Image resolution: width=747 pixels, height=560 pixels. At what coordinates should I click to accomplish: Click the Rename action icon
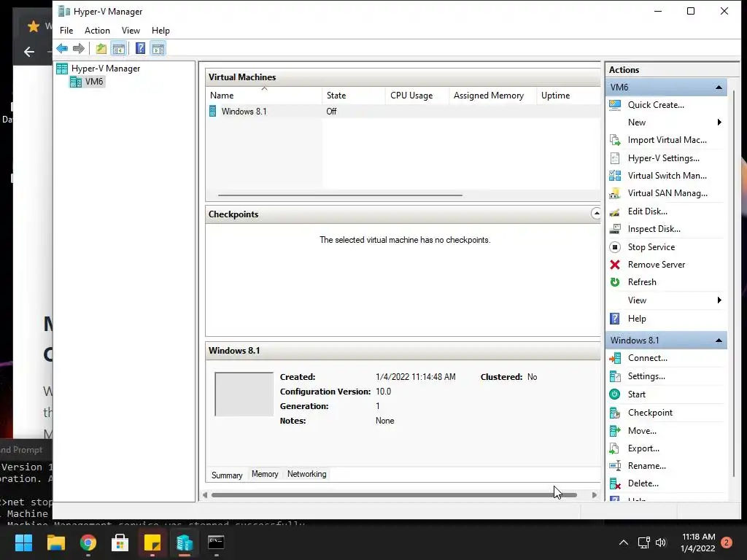[x=615, y=466]
